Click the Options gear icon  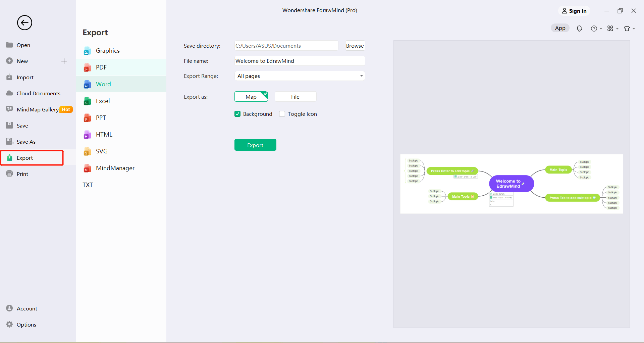(9, 324)
